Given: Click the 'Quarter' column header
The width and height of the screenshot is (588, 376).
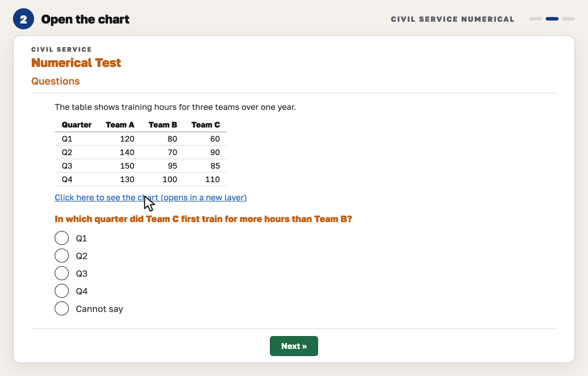Looking at the screenshot, I should point(76,125).
